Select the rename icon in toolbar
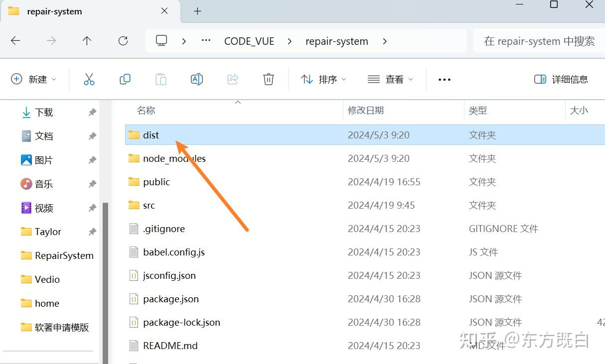This screenshot has width=605, height=364. 196,79
